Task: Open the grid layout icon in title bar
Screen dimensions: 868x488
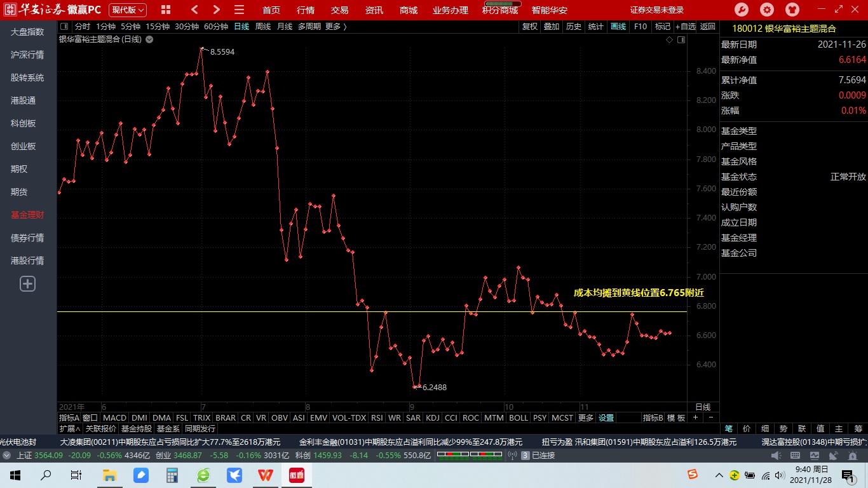Action: coord(166,10)
